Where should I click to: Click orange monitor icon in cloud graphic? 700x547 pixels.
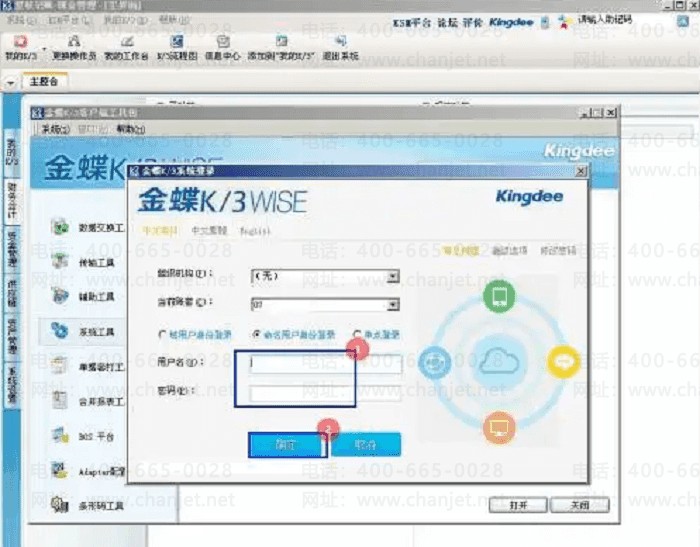(499, 428)
